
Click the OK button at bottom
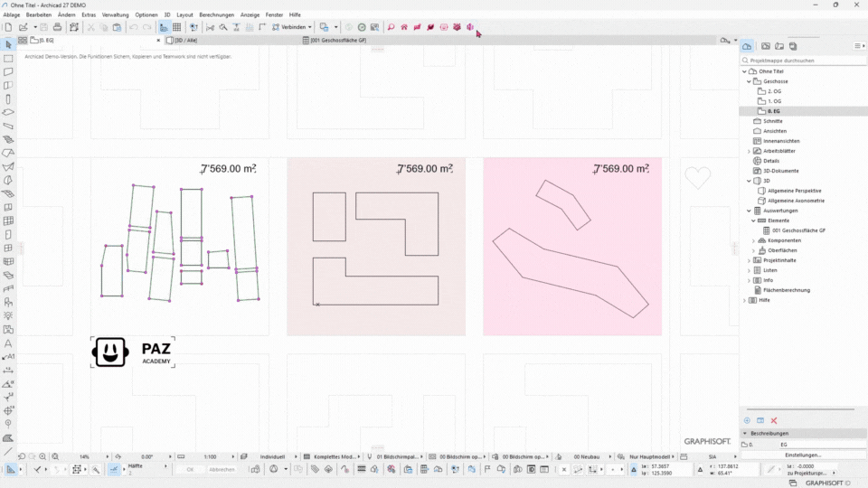[x=190, y=470]
